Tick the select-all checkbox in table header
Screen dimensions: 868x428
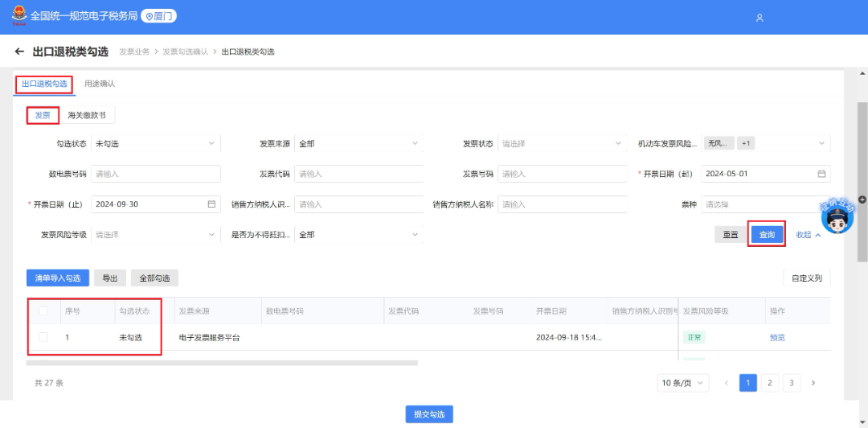pyautogui.click(x=43, y=311)
